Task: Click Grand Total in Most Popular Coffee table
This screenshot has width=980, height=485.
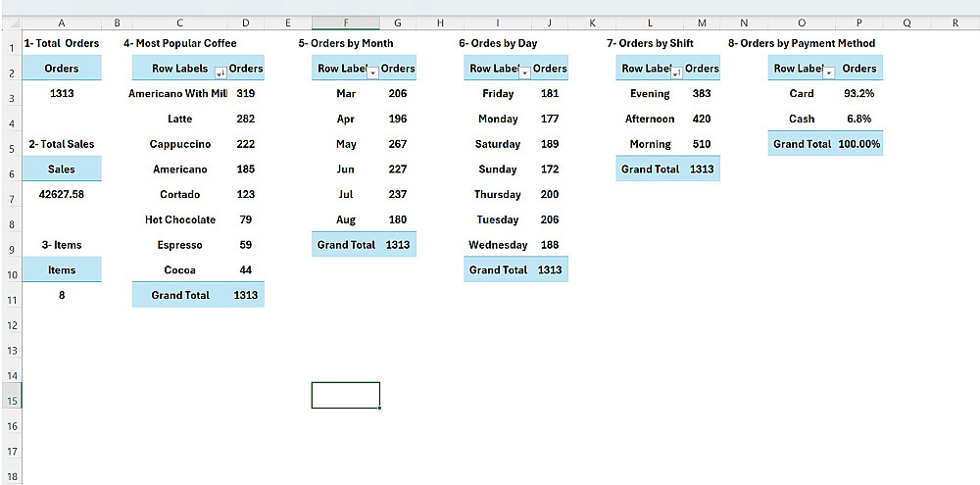Action: (x=180, y=295)
